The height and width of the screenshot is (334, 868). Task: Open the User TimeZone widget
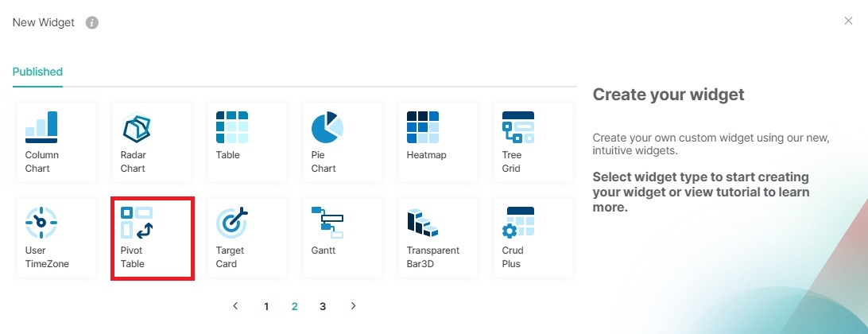[x=56, y=238]
